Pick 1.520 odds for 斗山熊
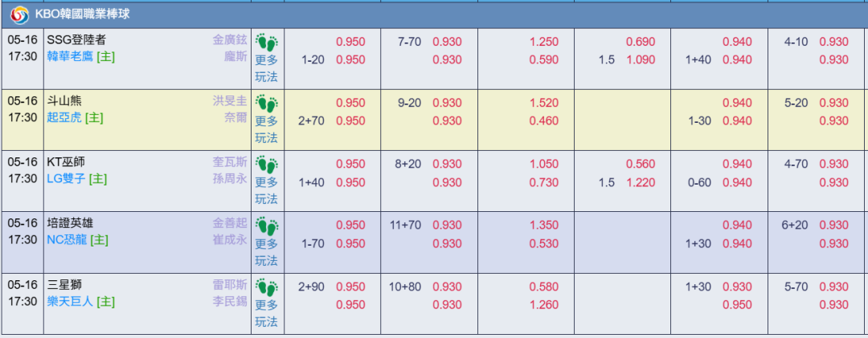Image resolution: width=868 pixels, height=338 pixels. (x=544, y=103)
